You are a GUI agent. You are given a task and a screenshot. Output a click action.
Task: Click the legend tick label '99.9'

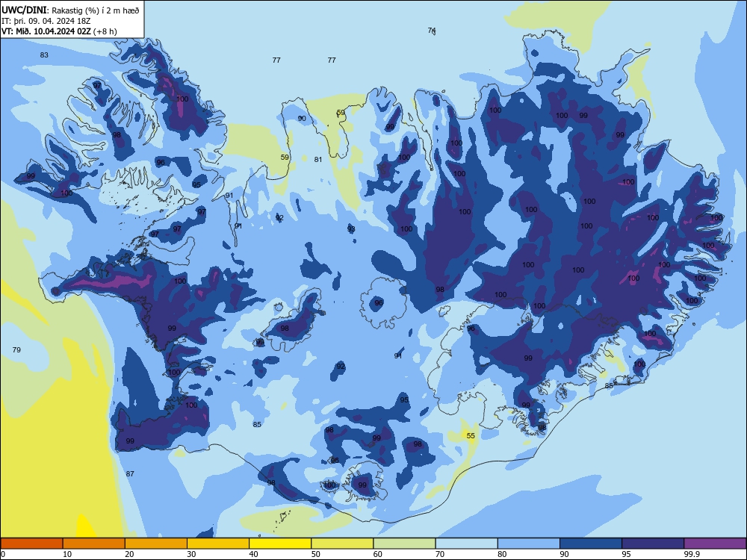(692, 554)
